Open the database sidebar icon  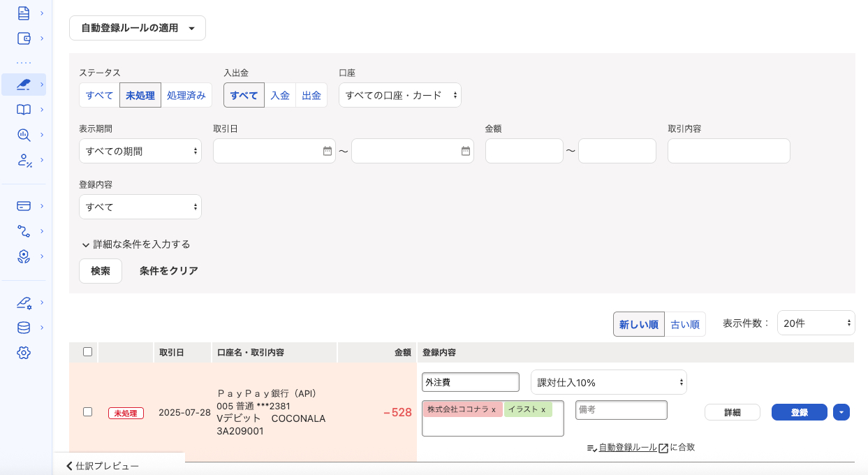tap(23, 327)
